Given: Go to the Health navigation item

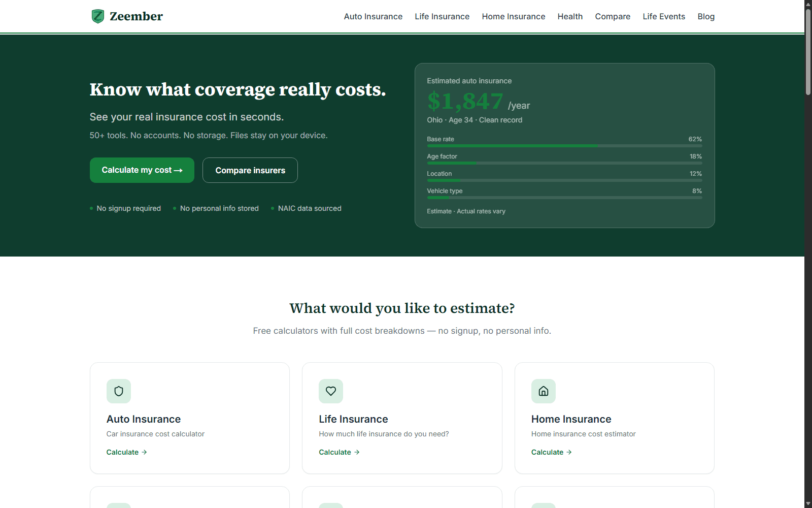Looking at the screenshot, I should tap(570, 16).
